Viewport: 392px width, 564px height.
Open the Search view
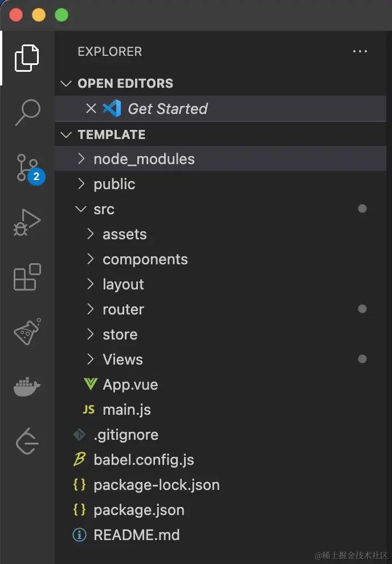[x=27, y=112]
